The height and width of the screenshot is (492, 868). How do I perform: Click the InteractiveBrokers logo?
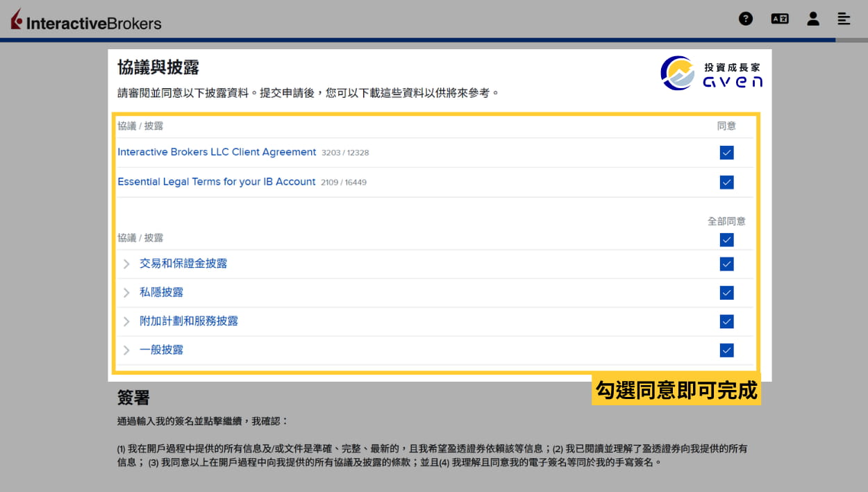[x=86, y=20]
